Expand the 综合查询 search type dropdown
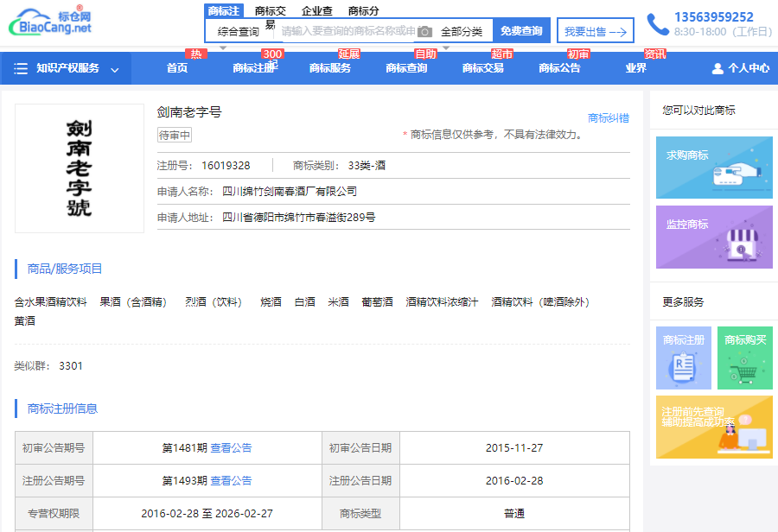 click(x=239, y=32)
